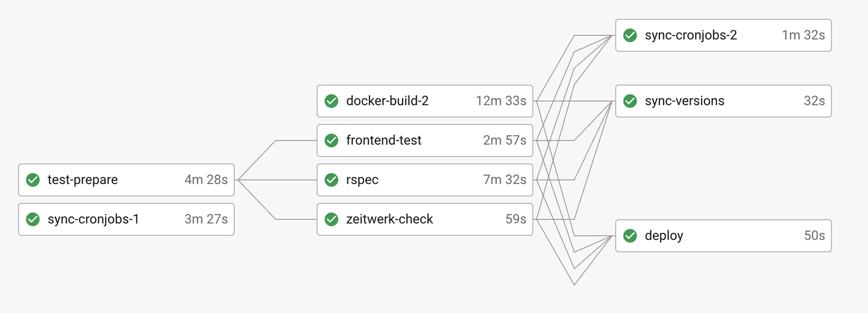Open the rspec job label

pos(362,180)
